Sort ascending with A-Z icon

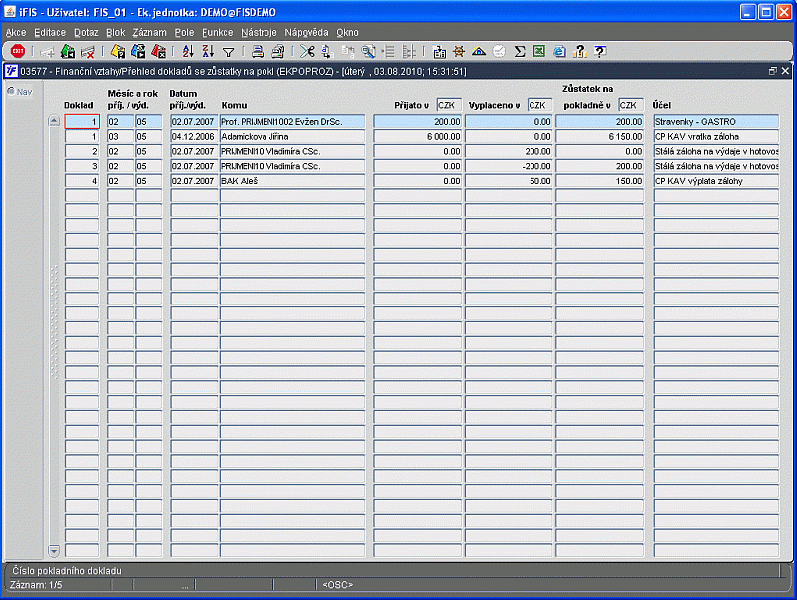pos(188,51)
